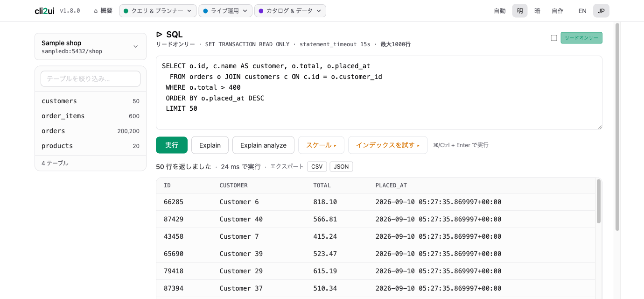Screen dimensions: 644x299
Task: Click the green リードオンリー badge
Action: pyautogui.click(x=581, y=38)
